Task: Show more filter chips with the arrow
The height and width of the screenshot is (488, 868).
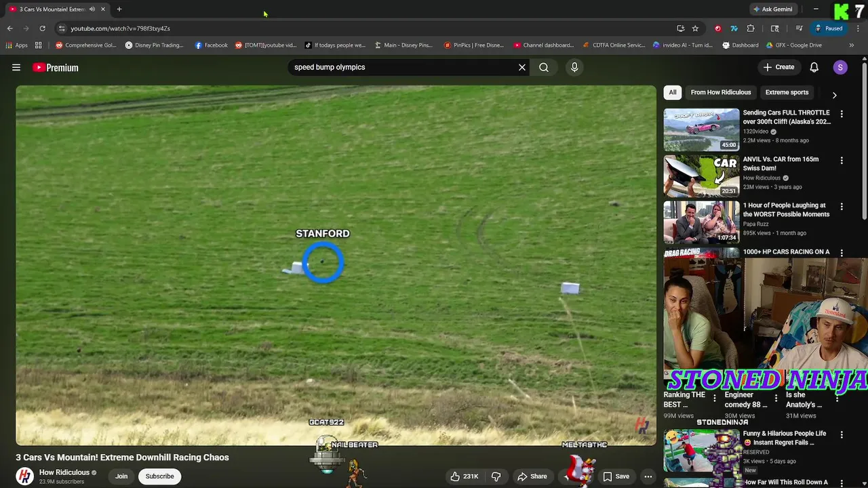Action: point(834,95)
